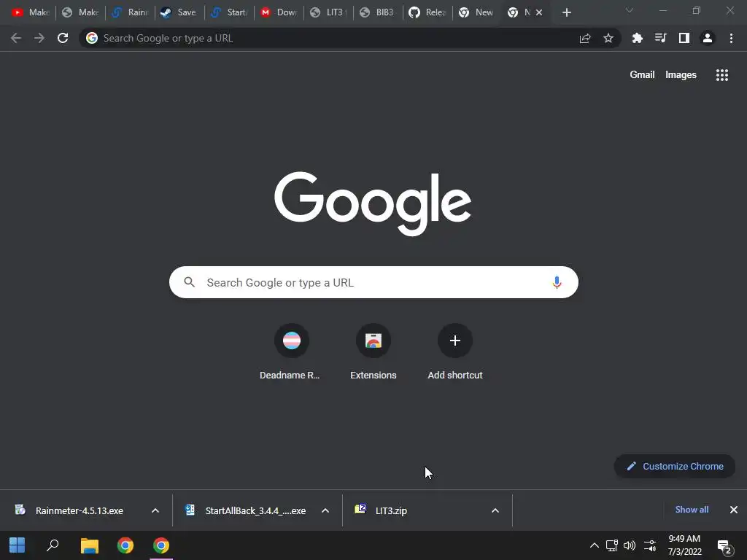Open the Images link
The height and width of the screenshot is (560, 747).
[x=681, y=75]
